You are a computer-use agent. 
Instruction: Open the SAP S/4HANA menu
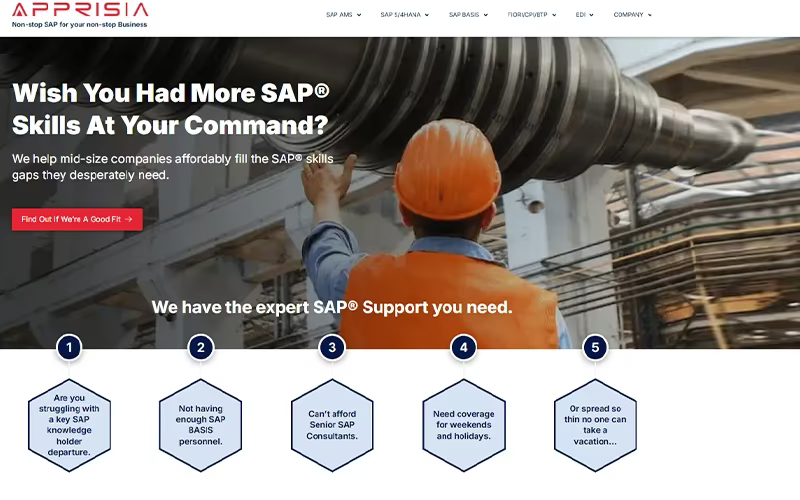click(401, 15)
